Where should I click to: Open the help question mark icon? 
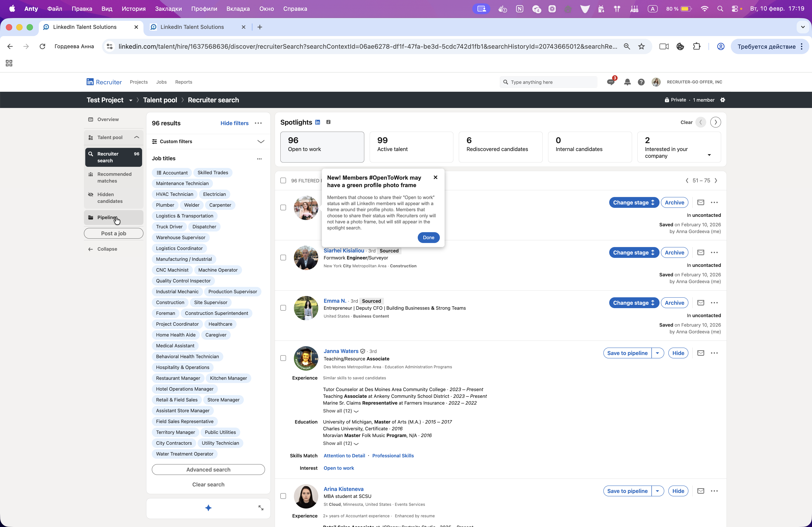click(641, 82)
